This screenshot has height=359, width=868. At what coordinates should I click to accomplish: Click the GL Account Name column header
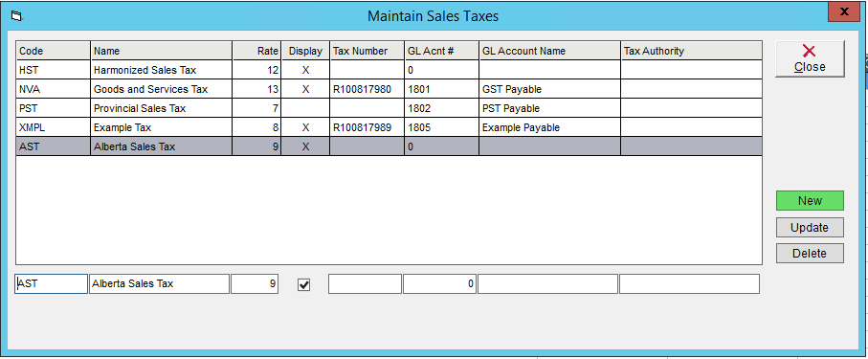pos(549,51)
